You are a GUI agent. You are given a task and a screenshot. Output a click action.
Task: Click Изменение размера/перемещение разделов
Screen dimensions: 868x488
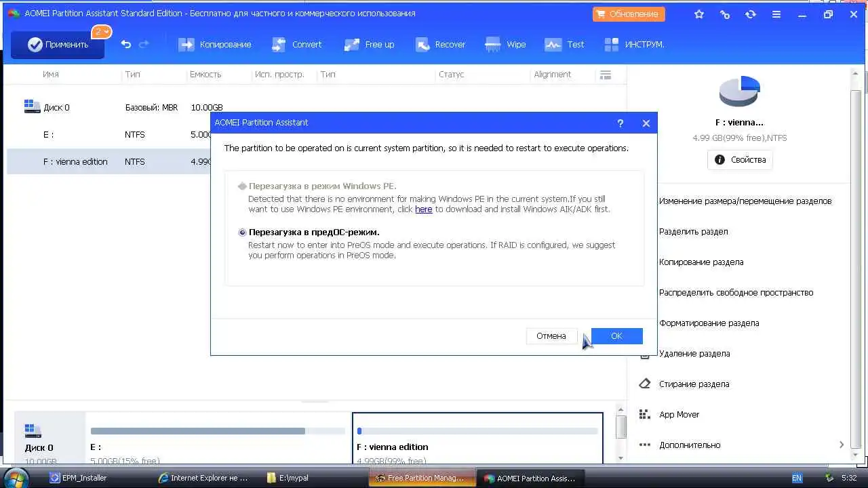coord(745,201)
